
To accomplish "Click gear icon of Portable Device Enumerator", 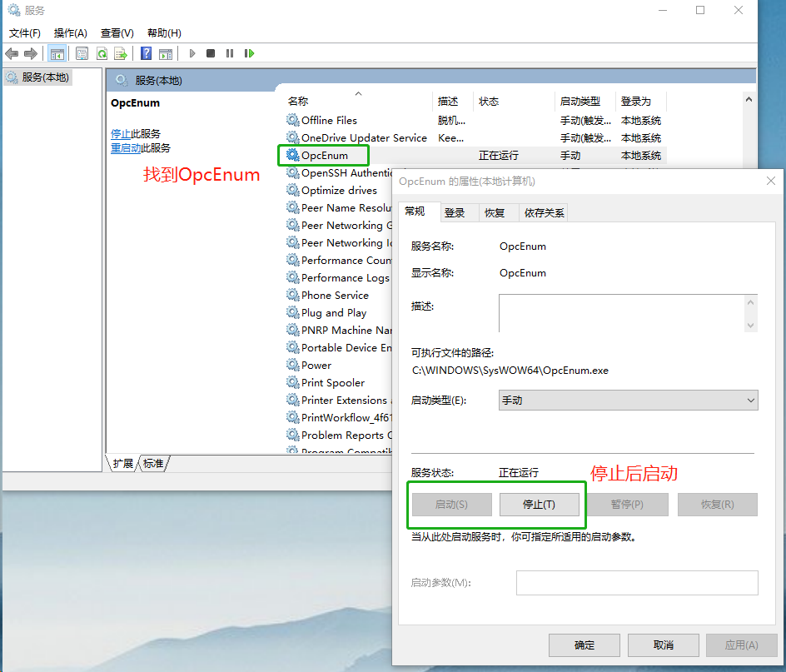I will point(293,347).
